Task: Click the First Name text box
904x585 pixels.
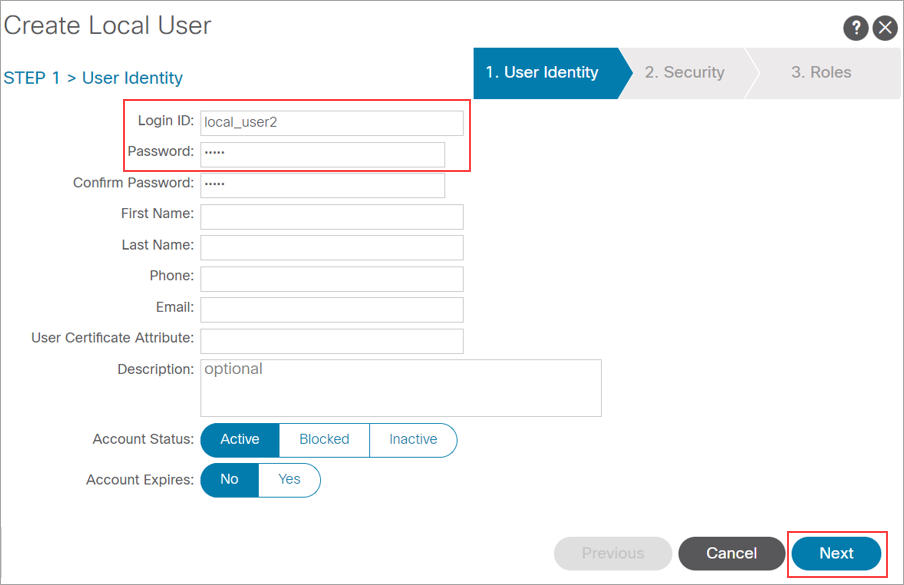Action: [331, 217]
